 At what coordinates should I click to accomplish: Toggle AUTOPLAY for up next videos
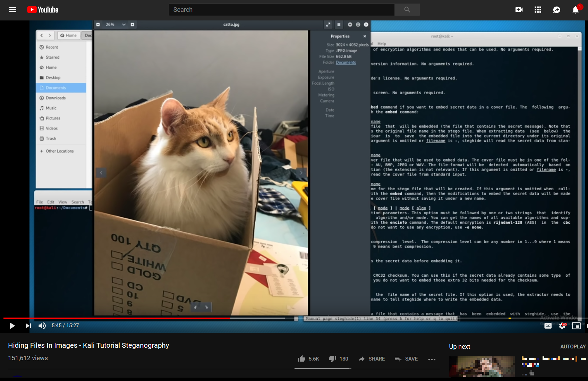573,347
